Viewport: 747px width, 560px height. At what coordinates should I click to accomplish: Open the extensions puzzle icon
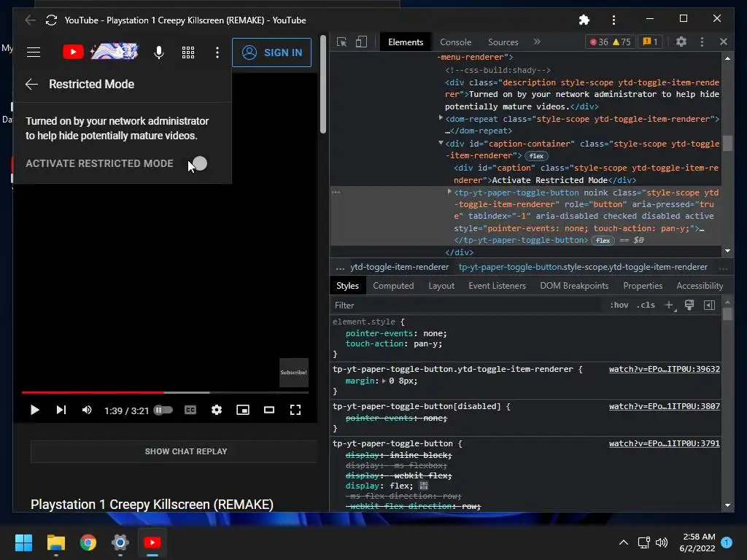click(584, 20)
